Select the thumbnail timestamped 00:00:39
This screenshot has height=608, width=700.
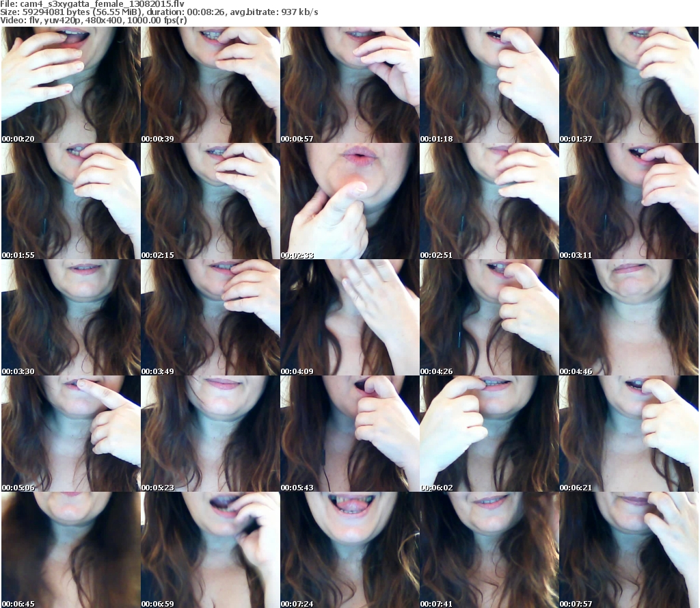point(211,85)
